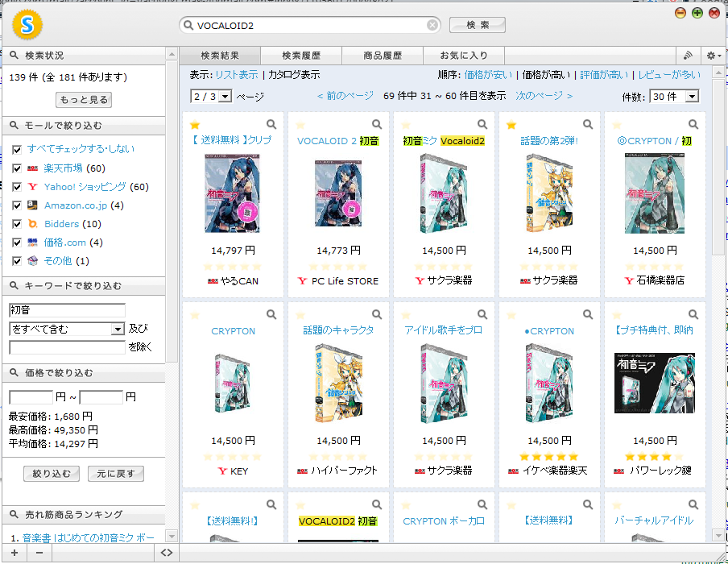Click the パワーレック鍵 product thumbnail
Image resolution: width=728 pixels, height=564 pixels.
tap(655, 384)
